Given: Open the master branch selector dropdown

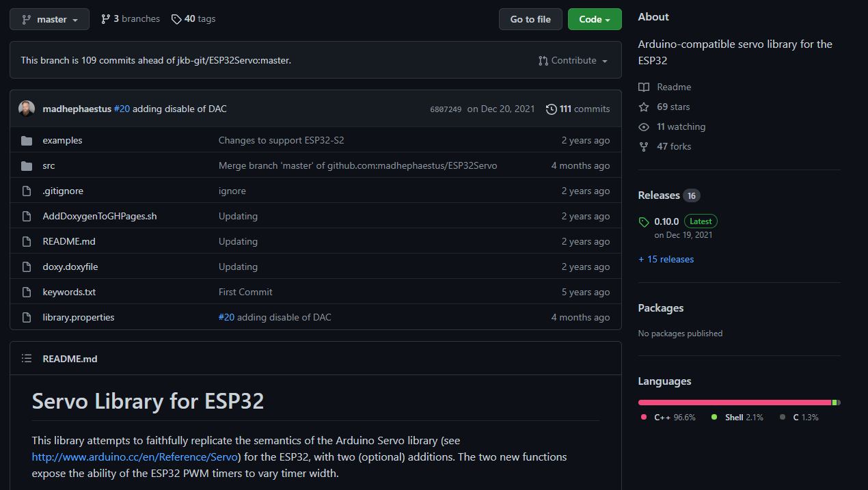Looking at the screenshot, I should pyautogui.click(x=49, y=19).
